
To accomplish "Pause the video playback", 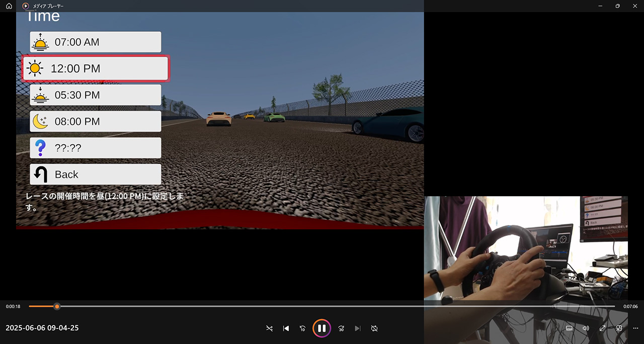I will (321, 328).
